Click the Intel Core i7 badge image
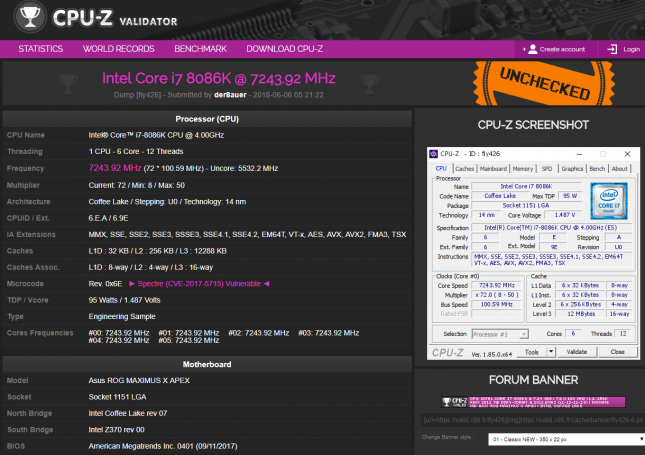Image resolution: width=645 pixels, height=455 pixels. coord(609,201)
